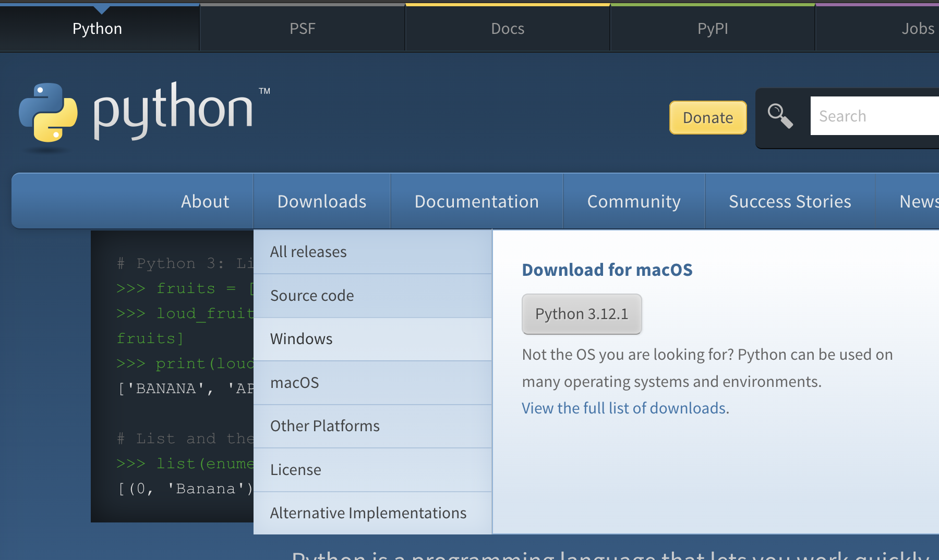Screen dimensions: 939x560
Task: Click '# List and the' comment line
Action: pyautogui.click(x=185, y=439)
